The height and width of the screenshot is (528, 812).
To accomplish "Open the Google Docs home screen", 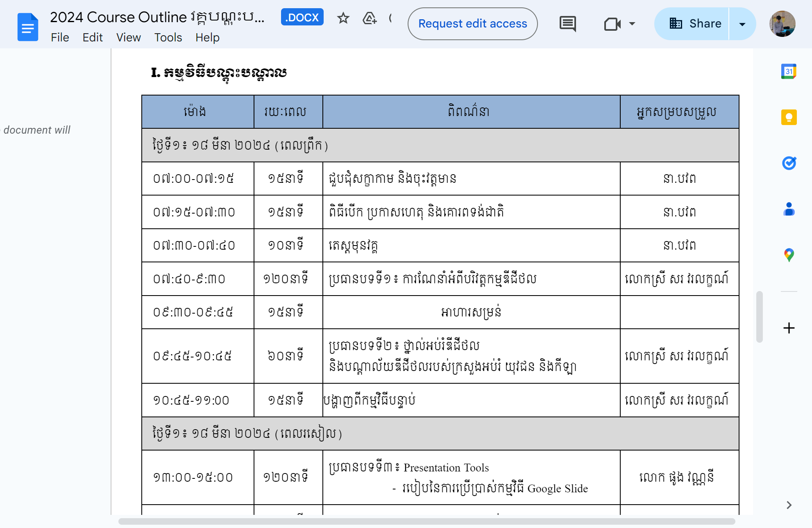I will click(x=27, y=26).
